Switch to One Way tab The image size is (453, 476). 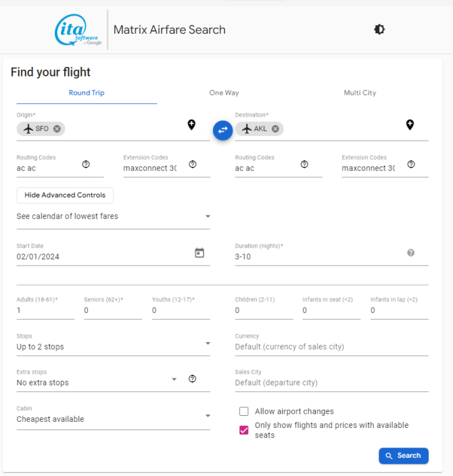[x=224, y=93]
